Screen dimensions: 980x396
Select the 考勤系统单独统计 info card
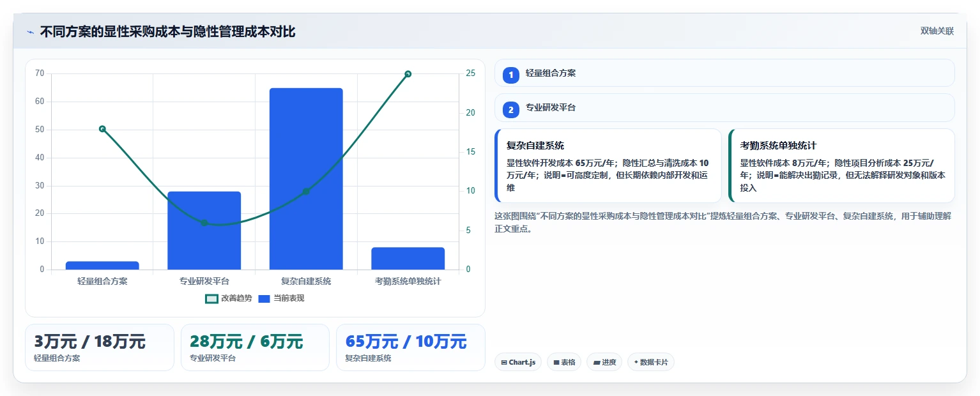coord(841,166)
